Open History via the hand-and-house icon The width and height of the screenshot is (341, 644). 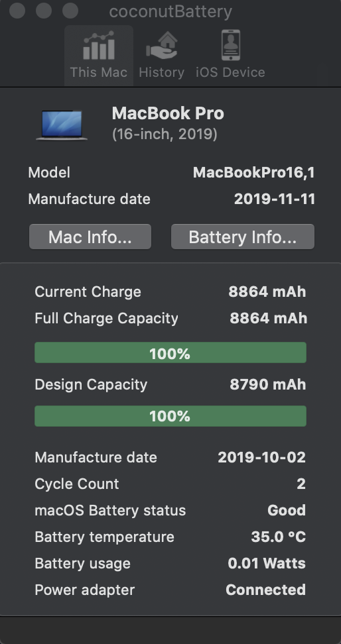[x=162, y=46]
